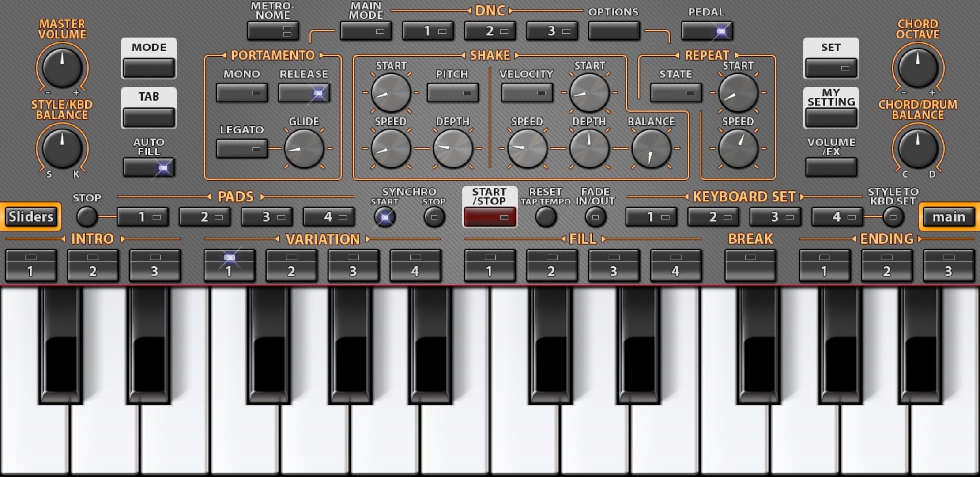Open the DNC Options button

click(x=614, y=31)
